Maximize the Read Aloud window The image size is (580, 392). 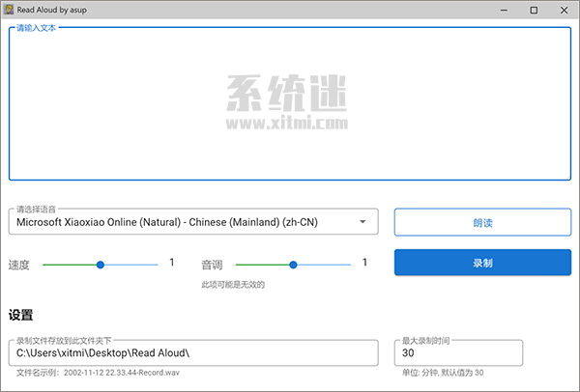(534, 10)
